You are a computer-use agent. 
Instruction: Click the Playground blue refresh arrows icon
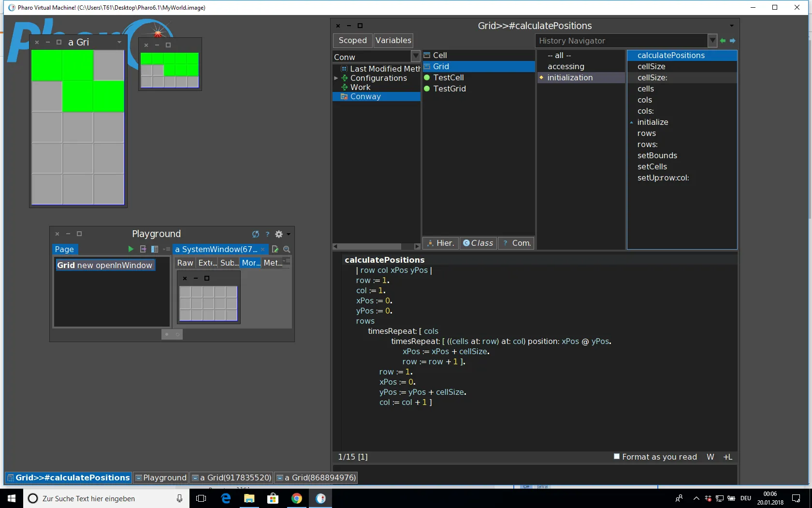(256, 234)
